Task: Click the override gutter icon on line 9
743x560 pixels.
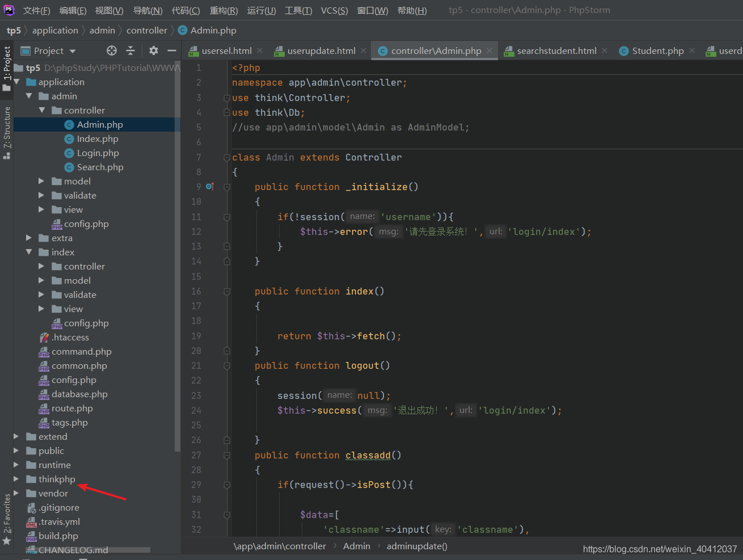Action: (x=210, y=187)
